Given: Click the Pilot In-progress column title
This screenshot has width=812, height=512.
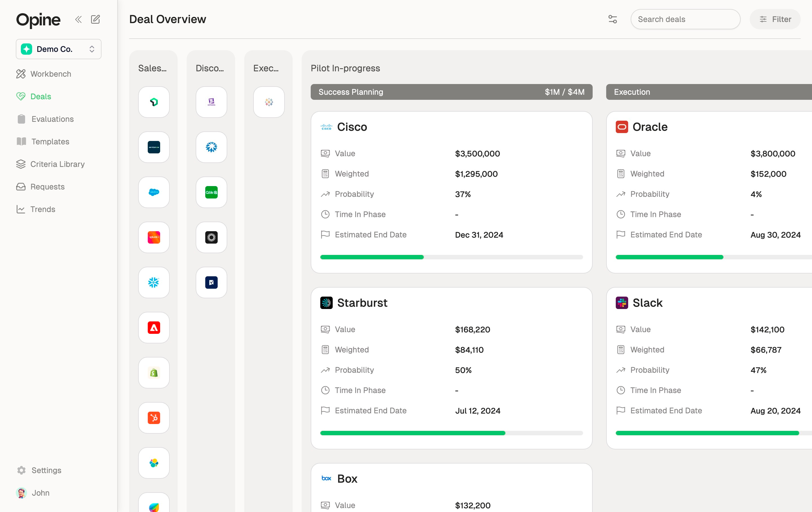Looking at the screenshot, I should coord(345,68).
